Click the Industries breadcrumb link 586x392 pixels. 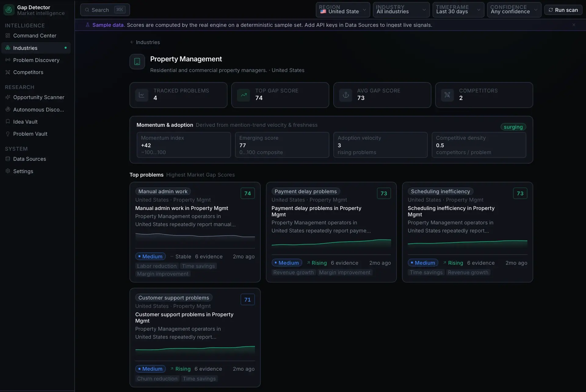[x=148, y=42]
